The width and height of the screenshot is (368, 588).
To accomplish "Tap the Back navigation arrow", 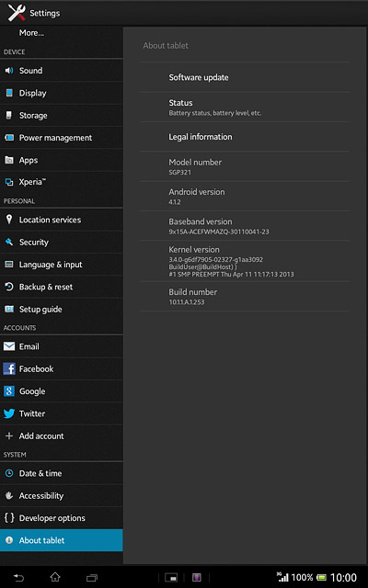I will point(18,578).
